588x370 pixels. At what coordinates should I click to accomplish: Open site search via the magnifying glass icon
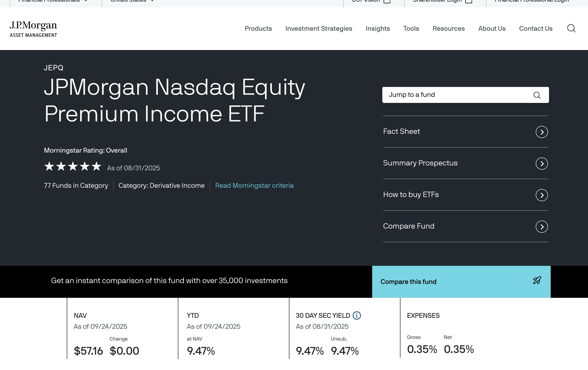(571, 29)
